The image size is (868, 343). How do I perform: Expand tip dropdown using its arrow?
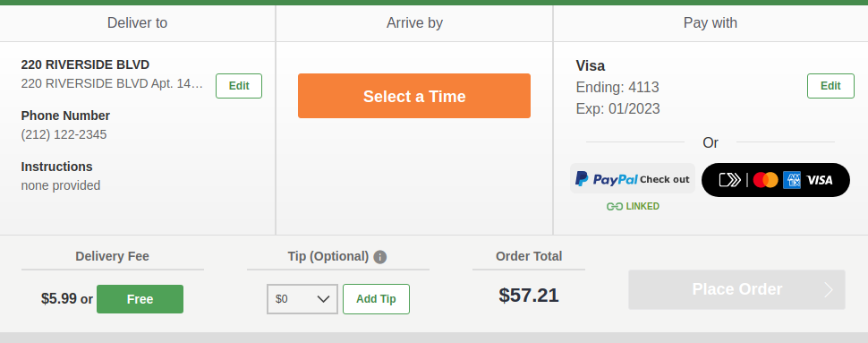(323, 299)
